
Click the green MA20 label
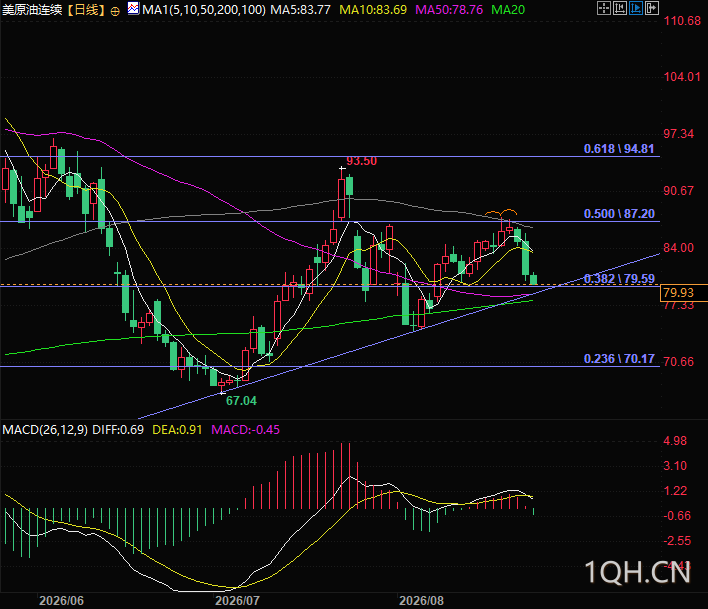coord(508,9)
